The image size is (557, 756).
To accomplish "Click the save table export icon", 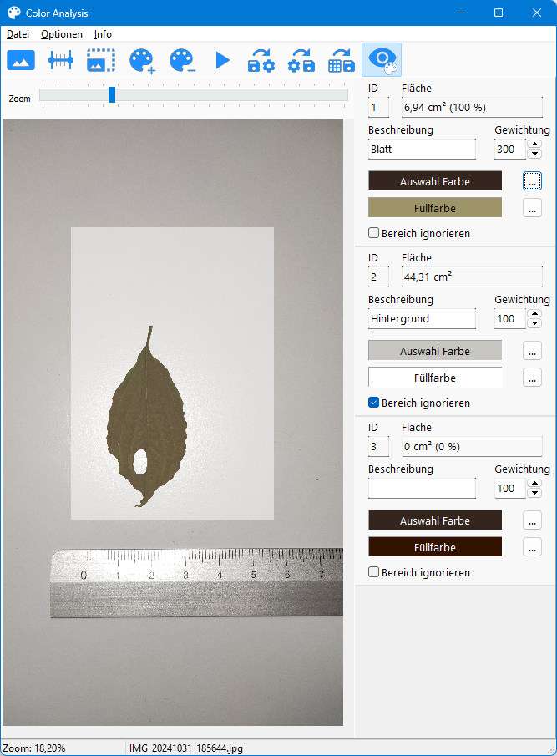I will pos(341,60).
